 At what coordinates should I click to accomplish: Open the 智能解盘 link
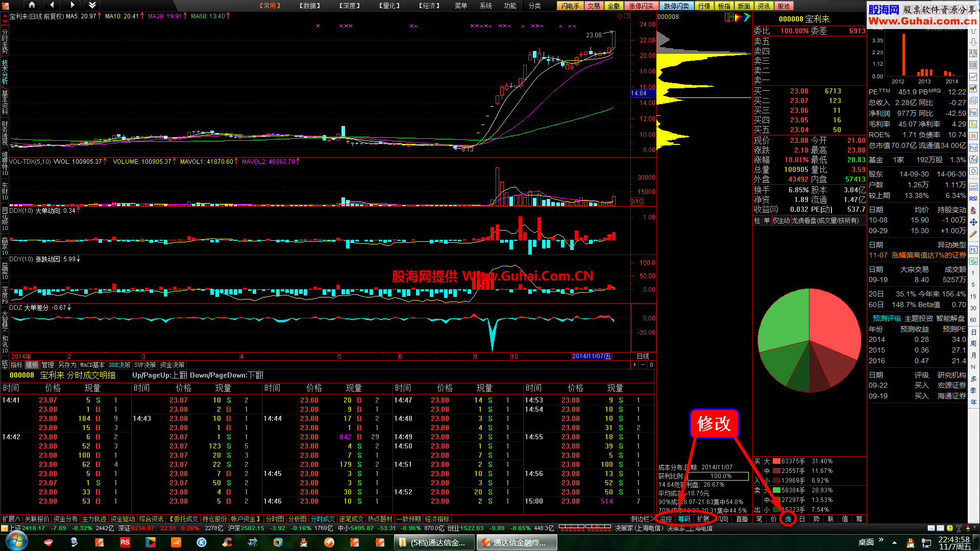[x=950, y=318]
